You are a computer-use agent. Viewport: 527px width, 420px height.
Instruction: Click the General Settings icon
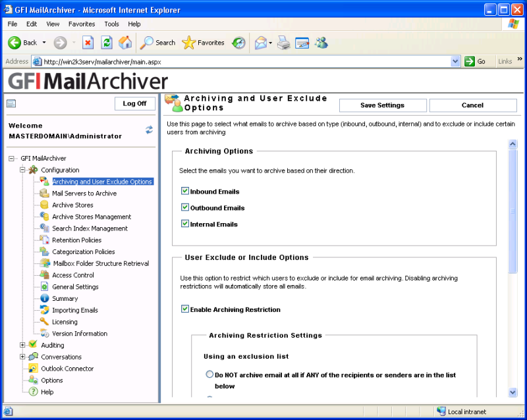click(x=44, y=286)
